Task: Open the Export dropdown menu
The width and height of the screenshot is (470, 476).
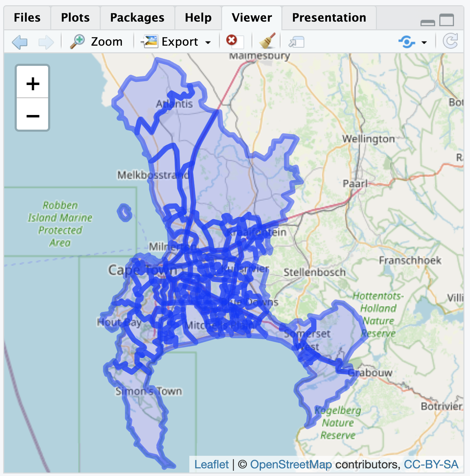Action: 208,41
